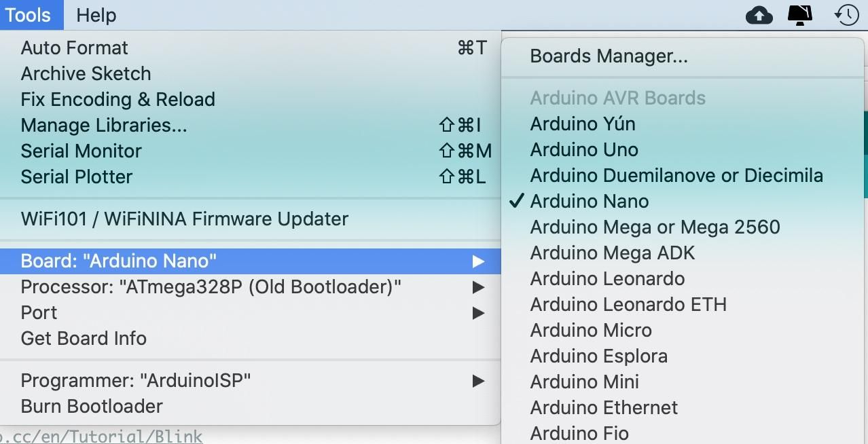Open WiFi101 / WiFiNINA Firmware Updater
The height and width of the screenshot is (444, 868).
click(x=184, y=219)
